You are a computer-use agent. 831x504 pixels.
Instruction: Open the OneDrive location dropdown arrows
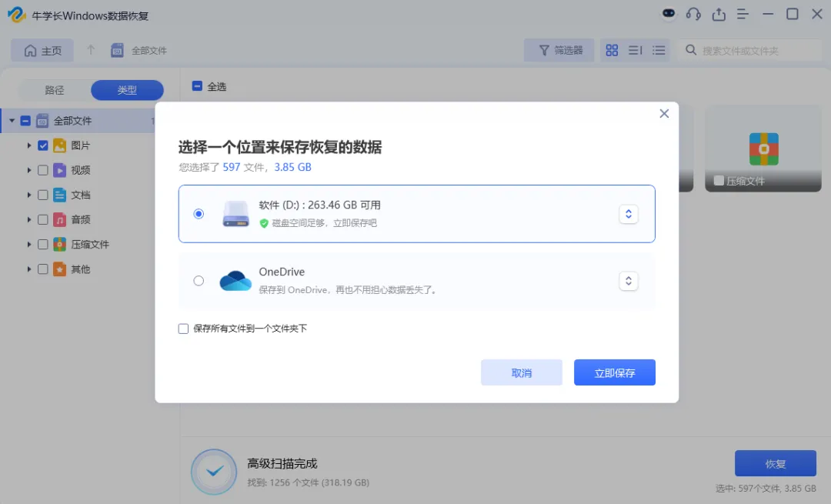click(629, 281)
